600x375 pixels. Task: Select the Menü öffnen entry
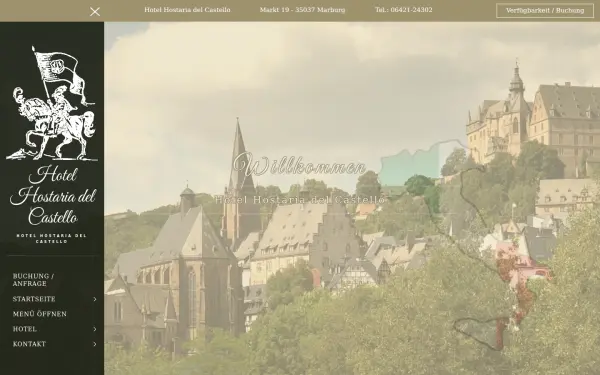pyautogui.click(x=40, y=314)
